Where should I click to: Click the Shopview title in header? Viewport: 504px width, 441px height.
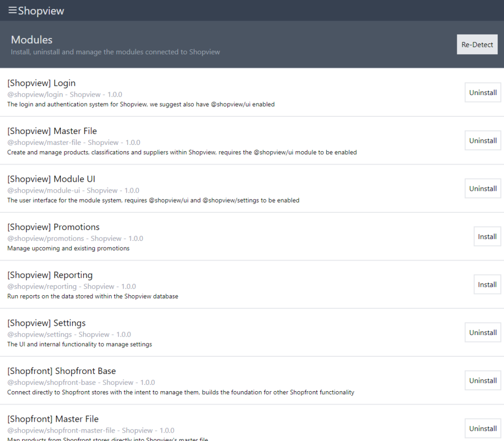click(x=41, y=11)
